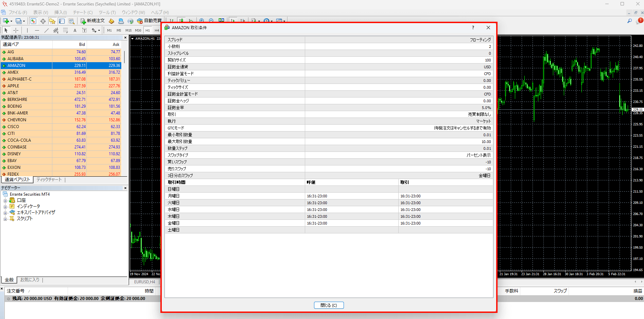Click the New Order (新規注文) toolbar icon
The width and height of the screenshot is (644, 319).
click(92, 21)
